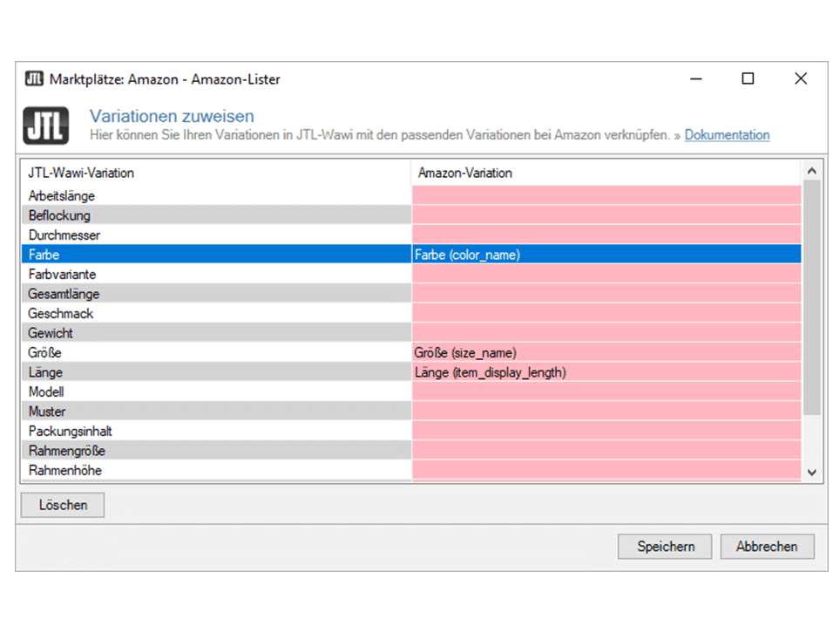Screen dimensions: 840x633
Task: Open Amazon-Variation cell for Beflockung
Action: tap(606, 215)
